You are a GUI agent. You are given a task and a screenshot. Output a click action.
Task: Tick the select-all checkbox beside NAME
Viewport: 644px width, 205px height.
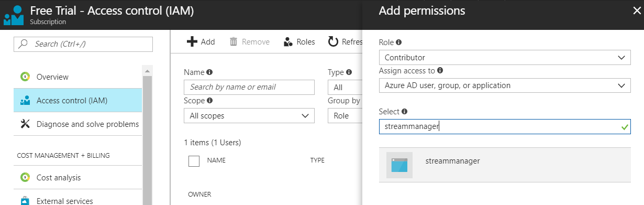point(194,160)
